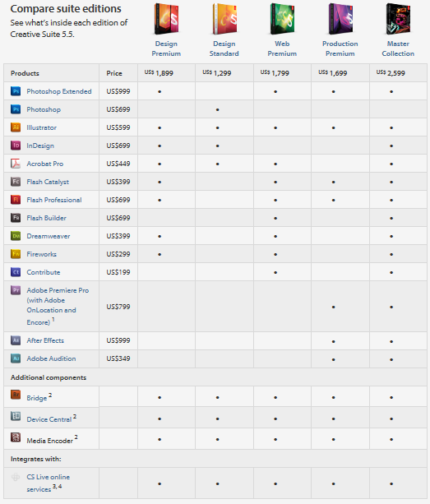Viewport: 430px width, 504px height.
Task: Click the After Effects Ae icon
Action: pos(16,340)
